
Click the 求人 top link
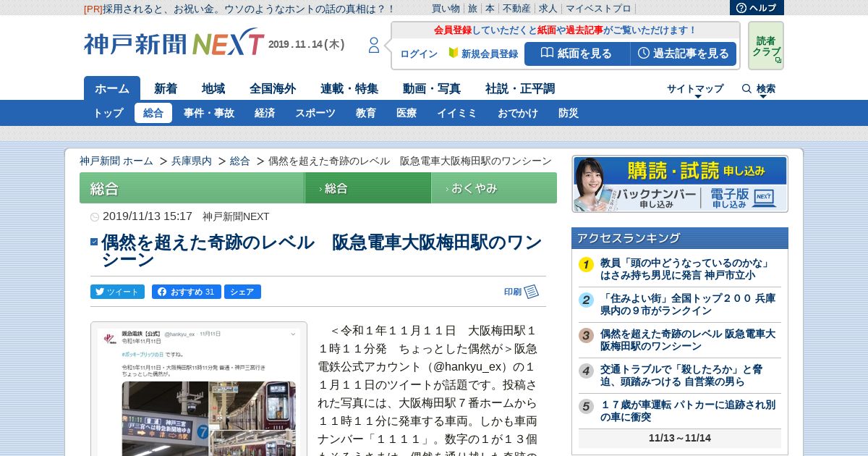548,8
